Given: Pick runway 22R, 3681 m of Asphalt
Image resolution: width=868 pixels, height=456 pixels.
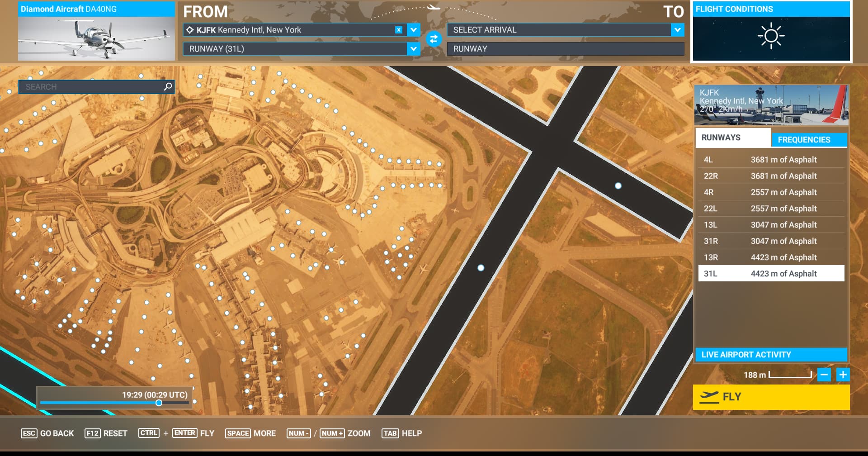Looking at the screenshot, I should click(x=771, y=176).
